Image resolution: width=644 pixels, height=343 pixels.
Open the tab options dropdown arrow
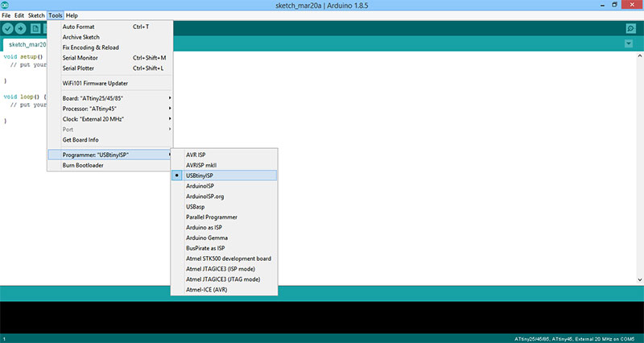tap(629, 43)
